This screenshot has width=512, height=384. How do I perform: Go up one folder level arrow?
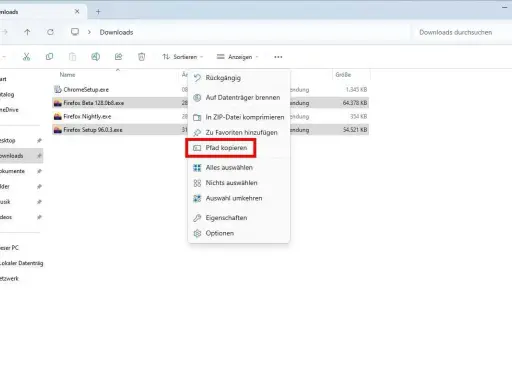click(x=27, y=32)
